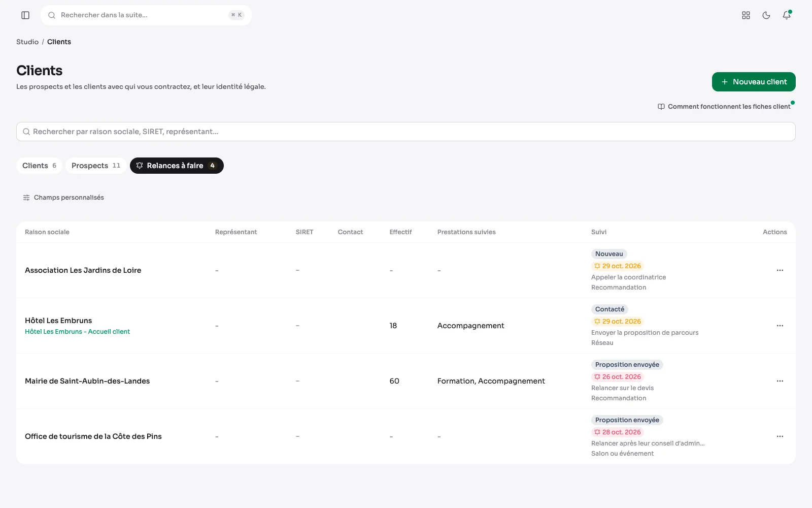Image resolution: width=812 pixels, height=508 pixels.
Task: Click the 28 oct. 2026 overdue reminder
Action: pyautogui.click(x=618, y=432)
